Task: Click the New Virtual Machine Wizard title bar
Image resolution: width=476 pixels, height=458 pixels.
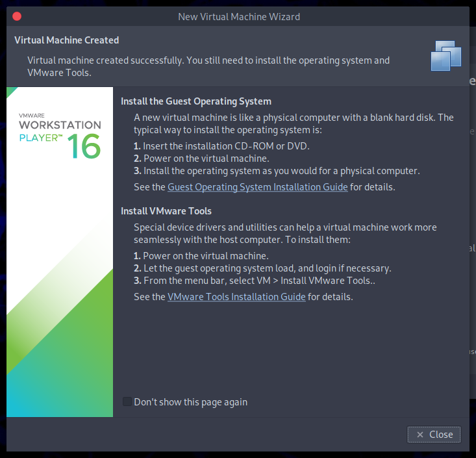Action: [x=238, y=16]
